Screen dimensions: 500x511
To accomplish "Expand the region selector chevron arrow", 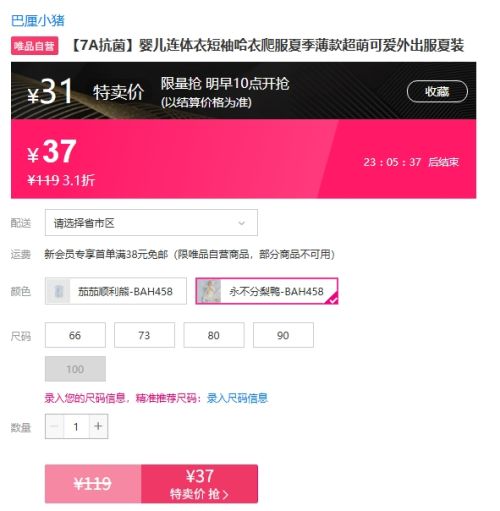I will (x=241, y=223).
